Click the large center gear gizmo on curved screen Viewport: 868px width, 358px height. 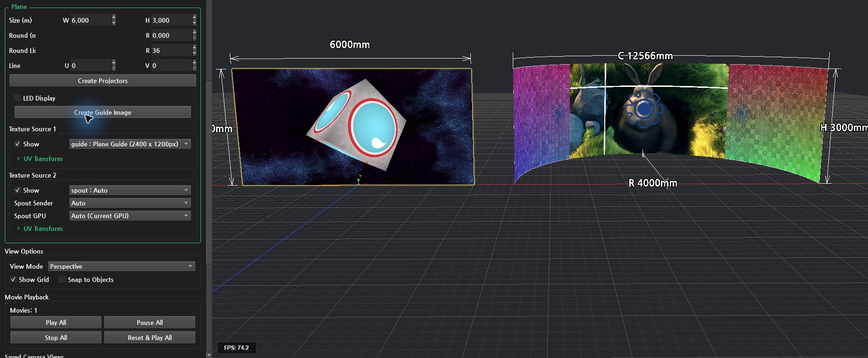(x=644, y=110)
